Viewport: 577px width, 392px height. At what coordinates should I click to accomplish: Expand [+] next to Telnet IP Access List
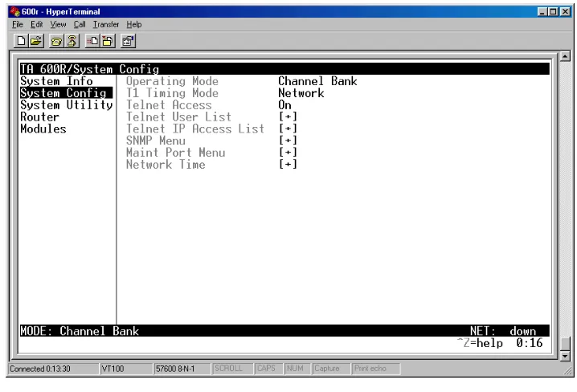288,129
